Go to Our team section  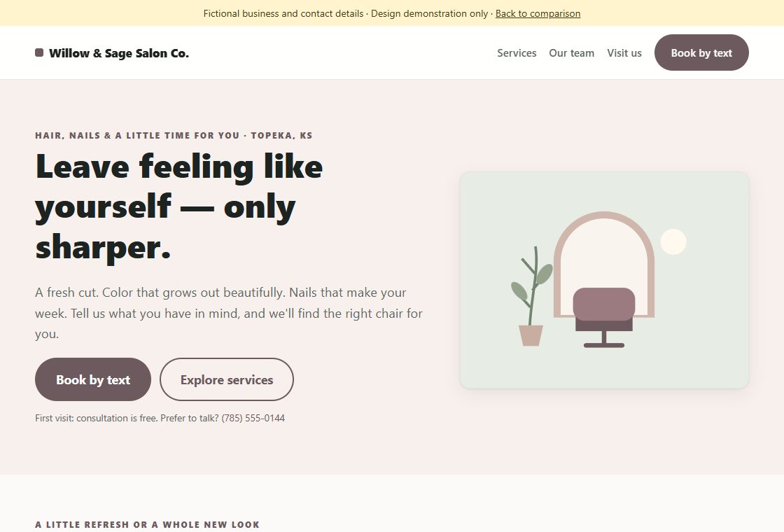point(571,53)
